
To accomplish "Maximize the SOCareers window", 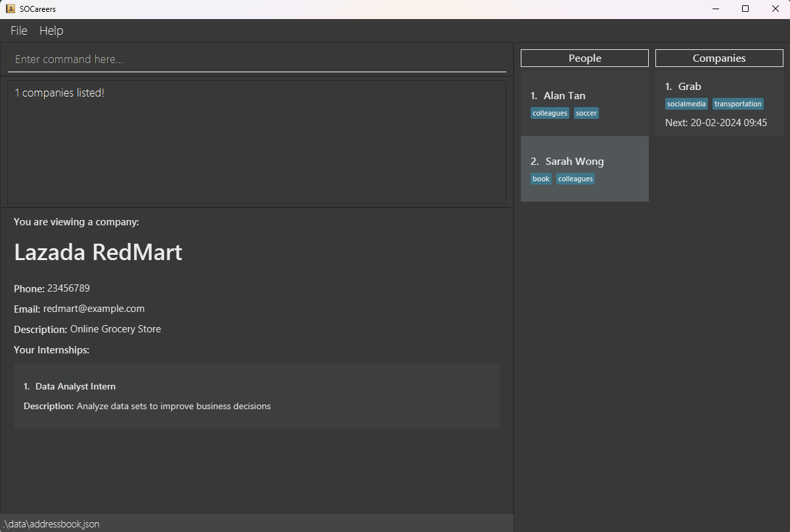I will 745,9.
